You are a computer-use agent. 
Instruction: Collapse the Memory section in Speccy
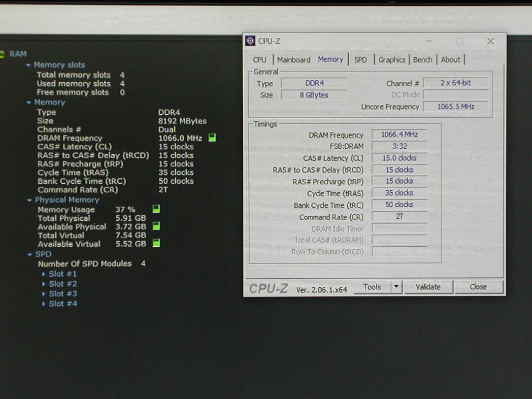pos(29,102)
